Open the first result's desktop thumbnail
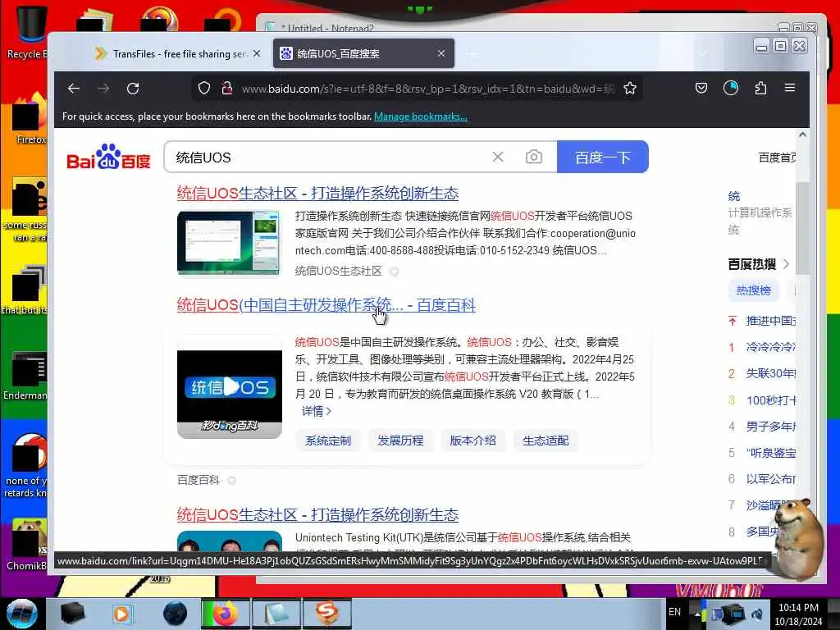 [x=229, y=244]
